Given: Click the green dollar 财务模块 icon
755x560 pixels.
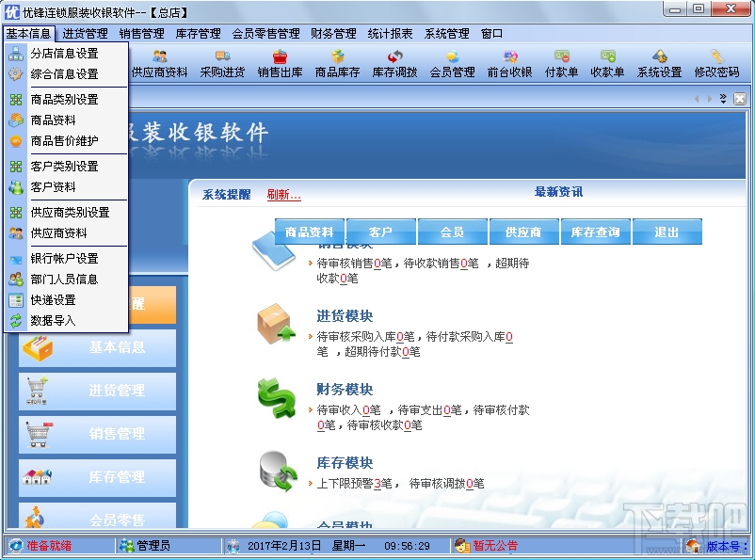Looking at the screenshot, I should [x=277, y=398].
